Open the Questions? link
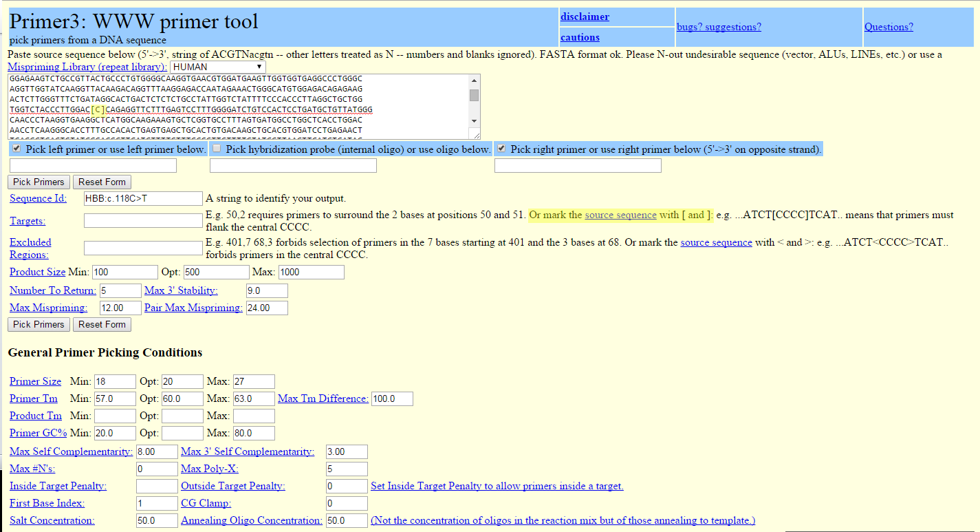This screenshot has width=980, height=532. 889,27
